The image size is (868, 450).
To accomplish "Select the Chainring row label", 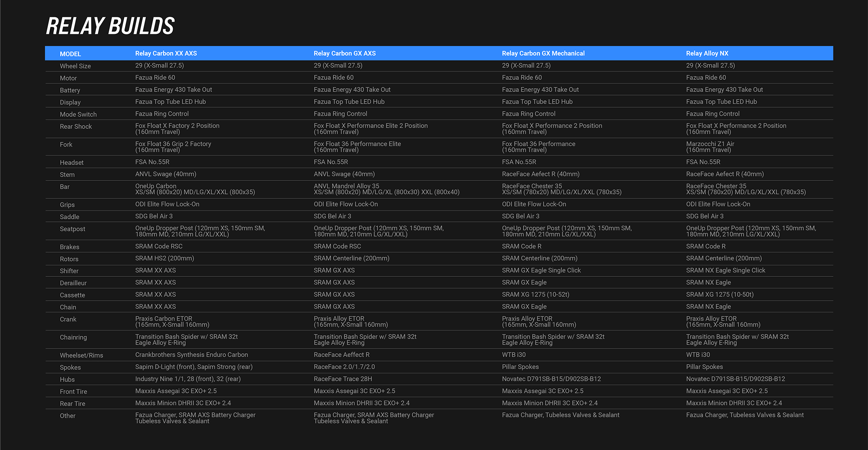I will [73, 338].
